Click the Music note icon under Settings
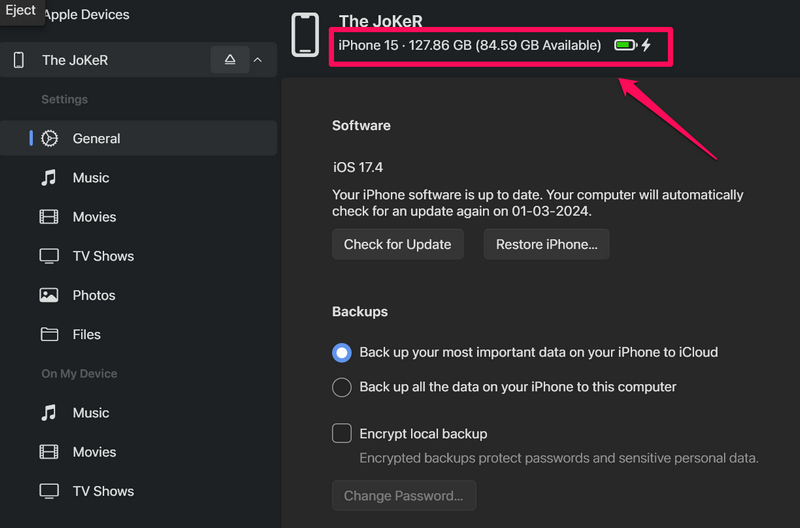Viewport: 800px width, 528px height. (x=49, y=178)
